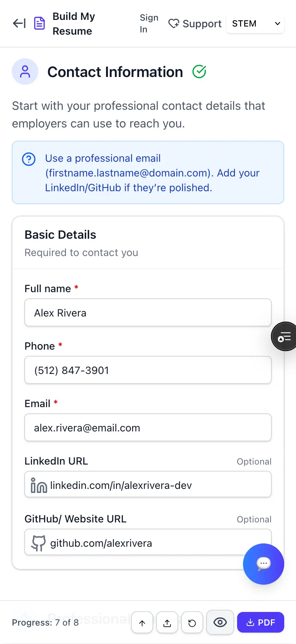
Task: Click the blue help question mark icon
Action: 29,159
